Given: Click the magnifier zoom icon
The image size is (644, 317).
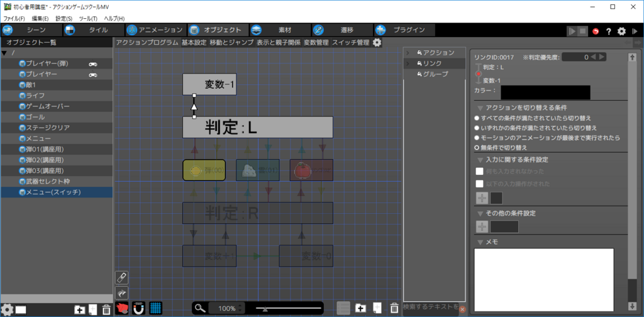Looking at the screenshot, I should click(x=200, y=308).
